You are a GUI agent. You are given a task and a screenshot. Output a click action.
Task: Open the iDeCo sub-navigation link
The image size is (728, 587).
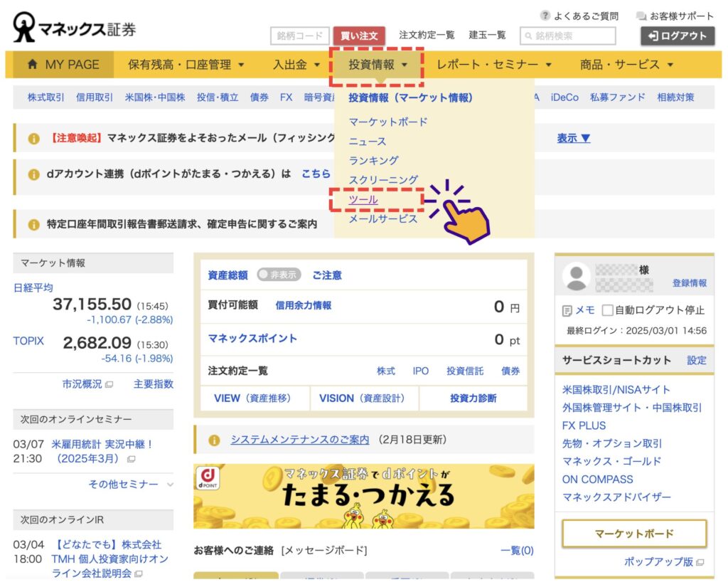click(x=564, y=97)
